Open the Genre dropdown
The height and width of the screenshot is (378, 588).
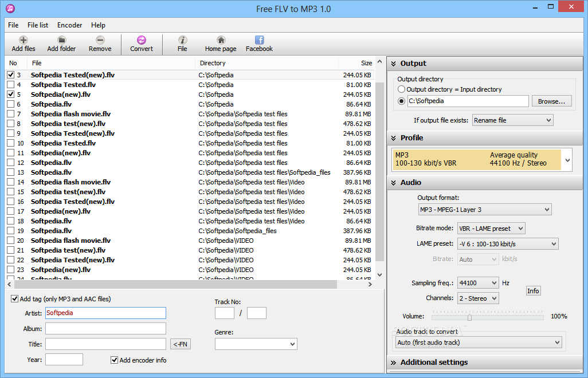tap(256, 344)
